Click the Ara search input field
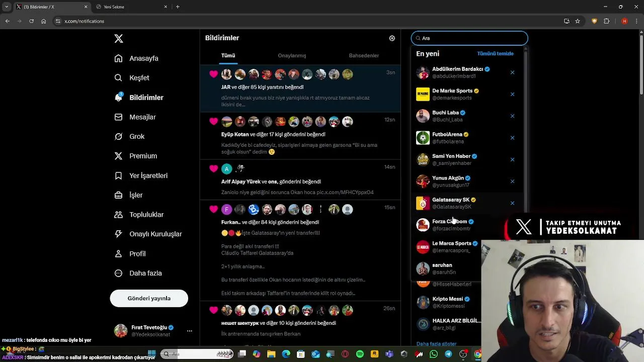This screenshot has width=644, height=362. point(469,38)
